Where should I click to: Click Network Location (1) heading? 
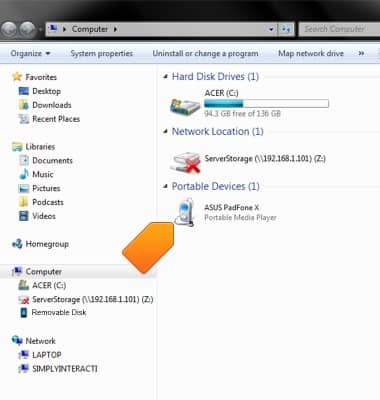coord(217,131)
